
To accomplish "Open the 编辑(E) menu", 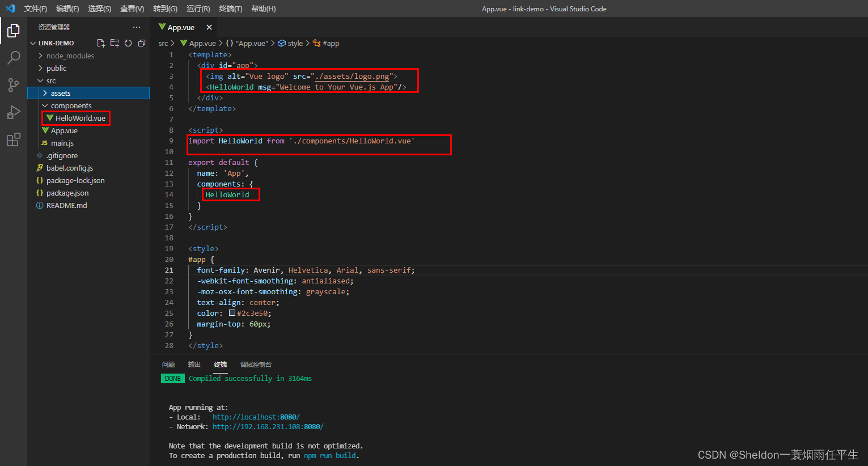I will pyautogui.click(x=67, y=9).
